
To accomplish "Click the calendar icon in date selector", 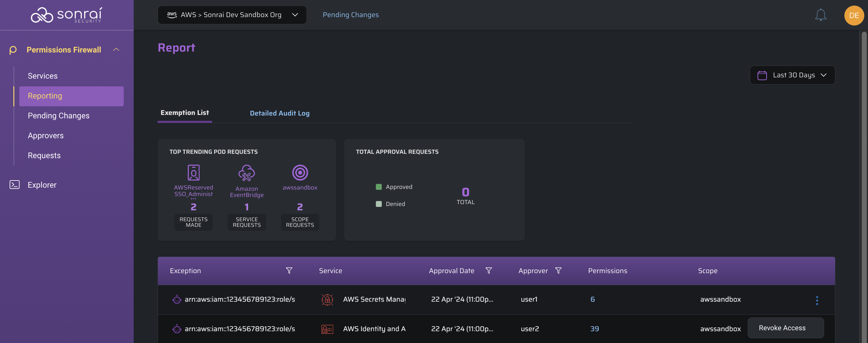I will pos(762,75).
